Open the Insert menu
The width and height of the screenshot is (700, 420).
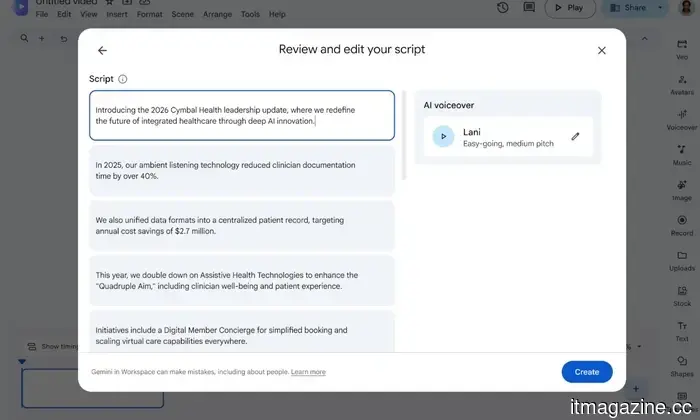pos(117,14)
